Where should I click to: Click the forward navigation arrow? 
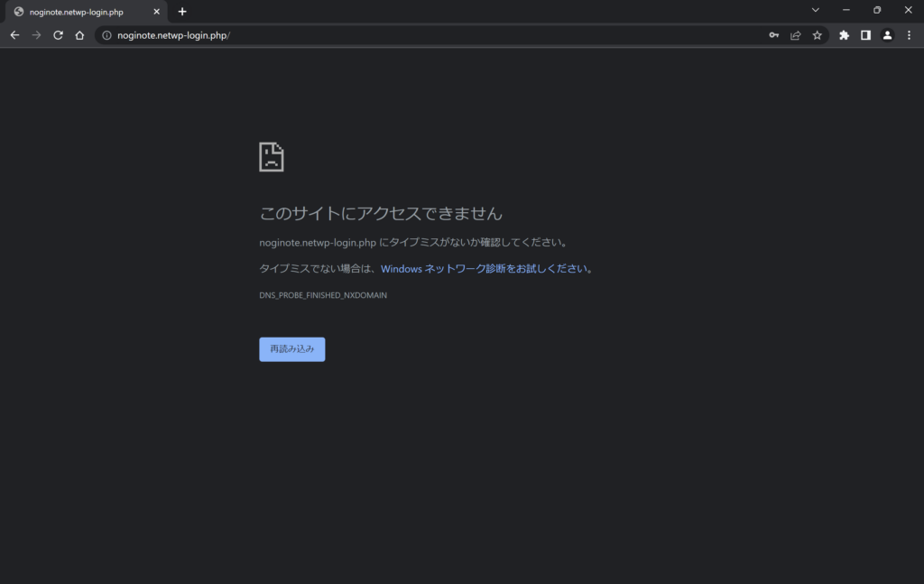(x=36, y=35)
